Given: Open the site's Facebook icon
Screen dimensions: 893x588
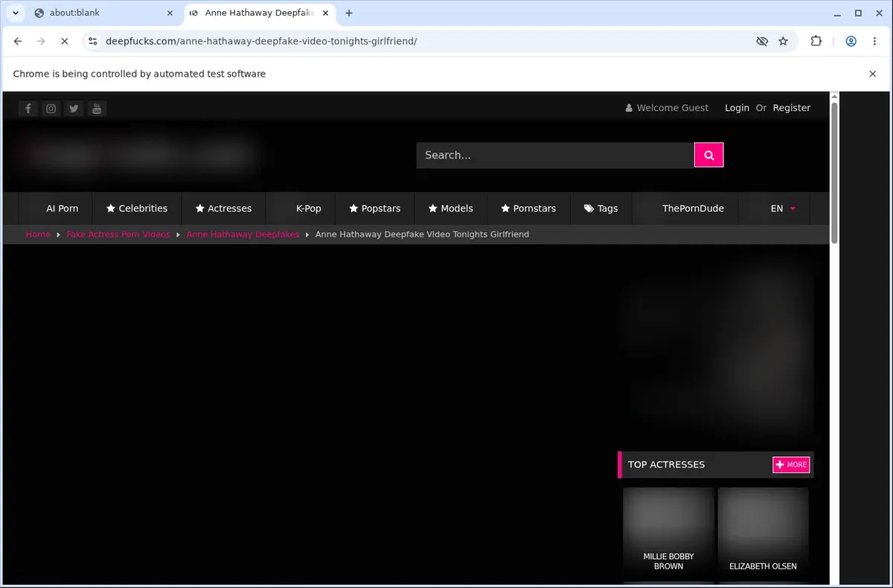Looking at the screenshot, I should (x=28, y=109).
